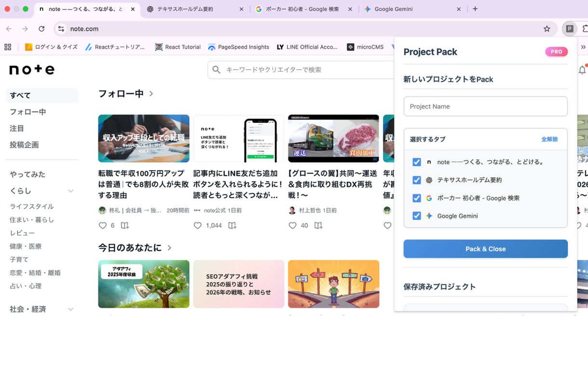The height and width of the screenshot is (368, 588).
Task: Open the microCMS bookmark
Action: point(365,47)
